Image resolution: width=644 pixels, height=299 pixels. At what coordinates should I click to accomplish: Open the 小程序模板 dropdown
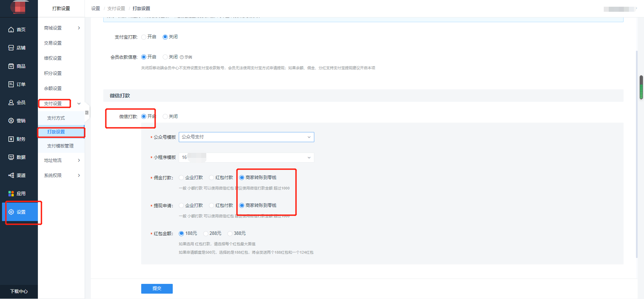[246, 158]
